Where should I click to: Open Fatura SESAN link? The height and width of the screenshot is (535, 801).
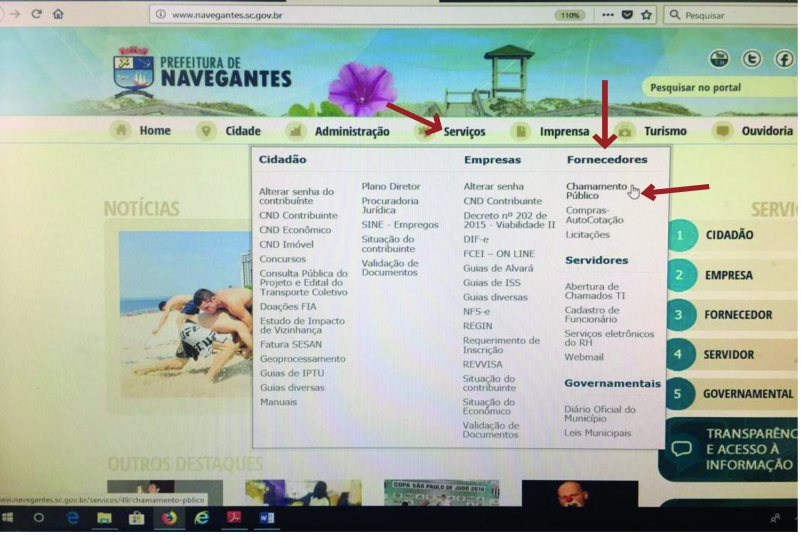(291, 345)
